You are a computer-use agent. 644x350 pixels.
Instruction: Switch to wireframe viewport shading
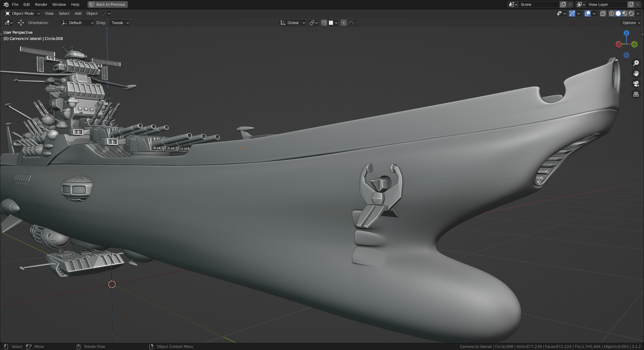tap(612, 13)
